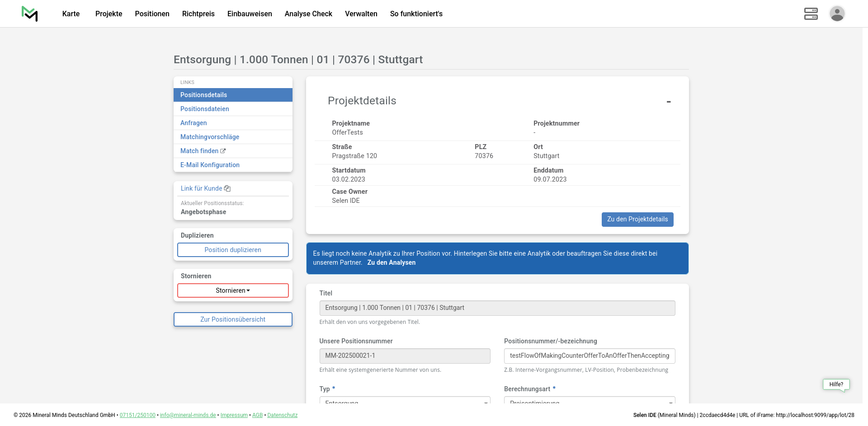
Task: Open Matchingvorschläge in the sidebar
Action: (210, 137)
